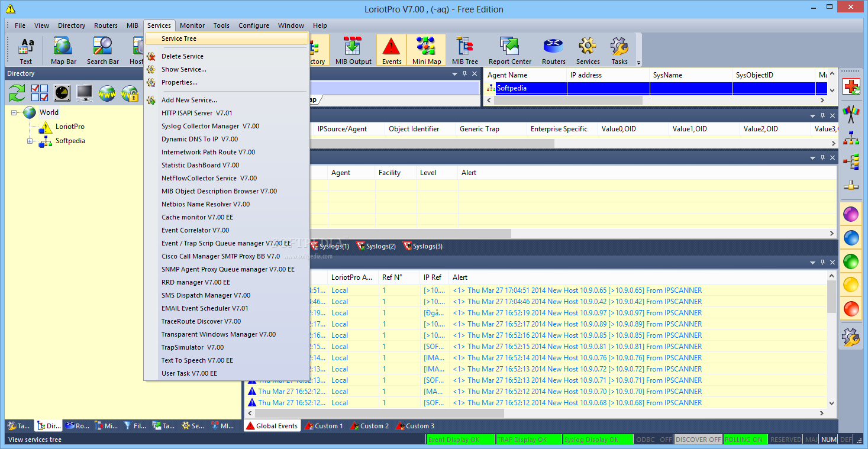Open window options dropdown of events panel
The height and width of the screenshot is (449, 868).
tap(812, 262)
